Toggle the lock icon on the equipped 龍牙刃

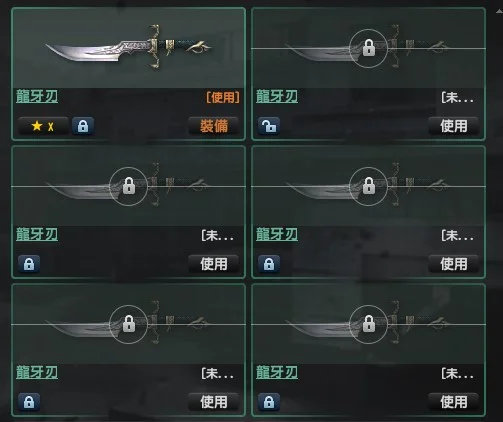coord(83,126)
